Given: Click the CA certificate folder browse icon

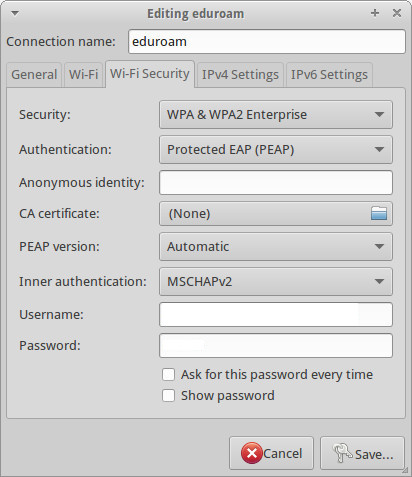Looking at the screenshot, I should pyautogui.click(x=379, y=213).
